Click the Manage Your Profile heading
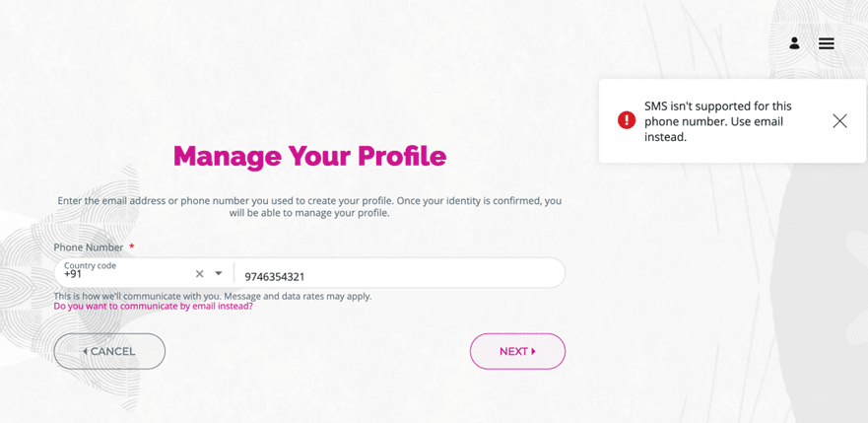 [x=309, y=156]
